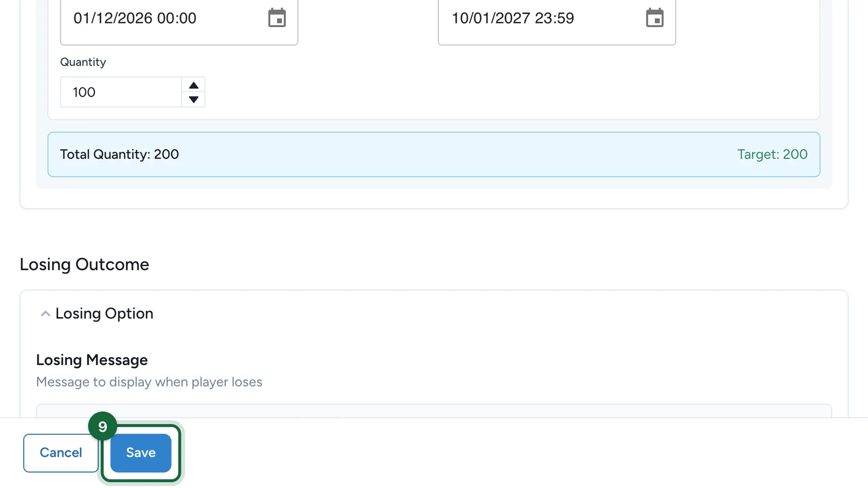The width and height of the screenshot is (868, 488).
Task: Click the 10/01/2027 23:59 date field
Action: (557, 20)
